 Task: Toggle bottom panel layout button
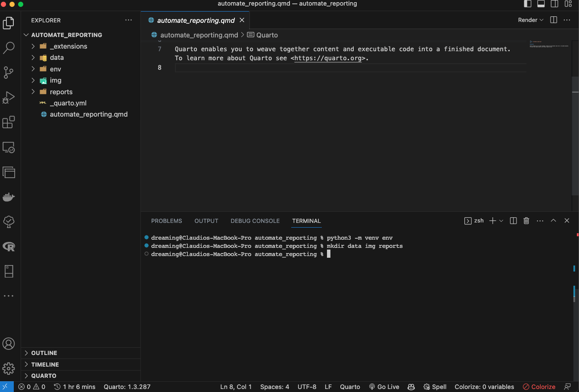(541, 4)
